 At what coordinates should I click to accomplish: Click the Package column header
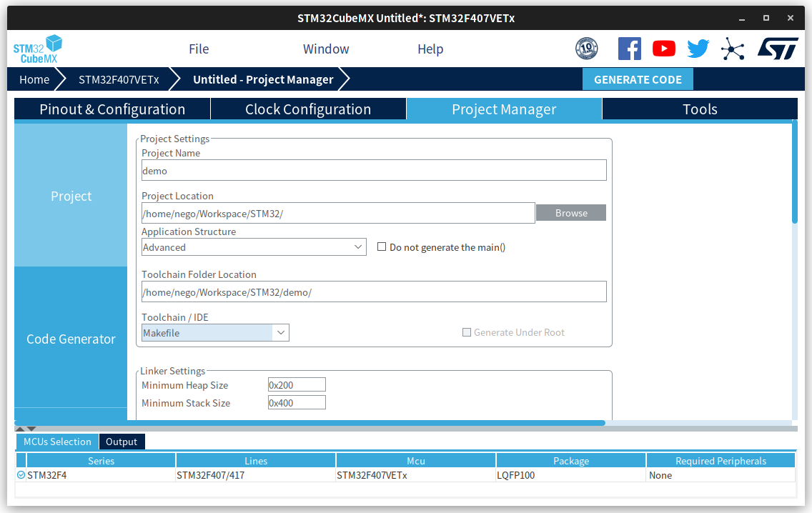click(x=571, y=460)
